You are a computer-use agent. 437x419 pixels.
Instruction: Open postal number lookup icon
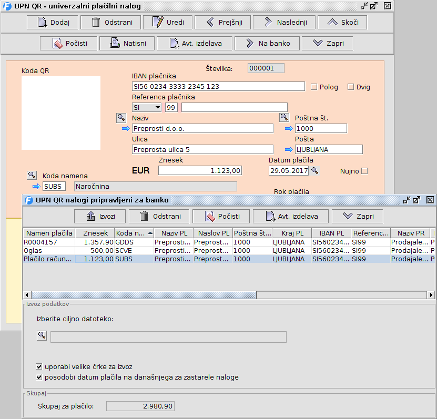284,117
